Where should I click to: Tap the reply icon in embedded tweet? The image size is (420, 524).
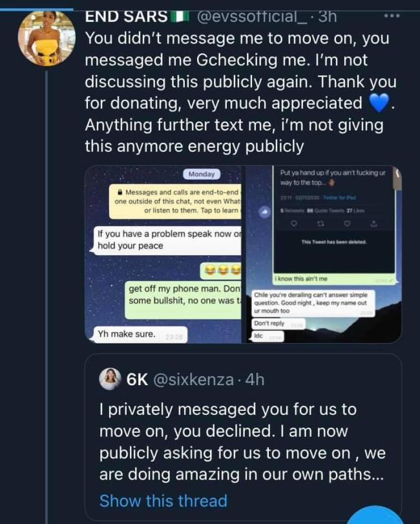tap(293, 224)
